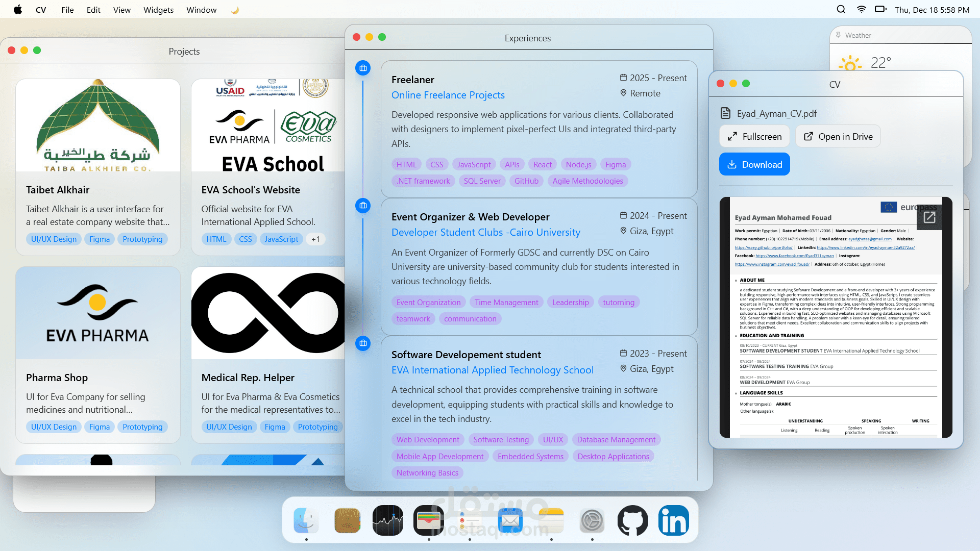980x551 pixels.
Task: Click the Freelancer briefcase timeline marker
Action: click(x=363, y=68)
